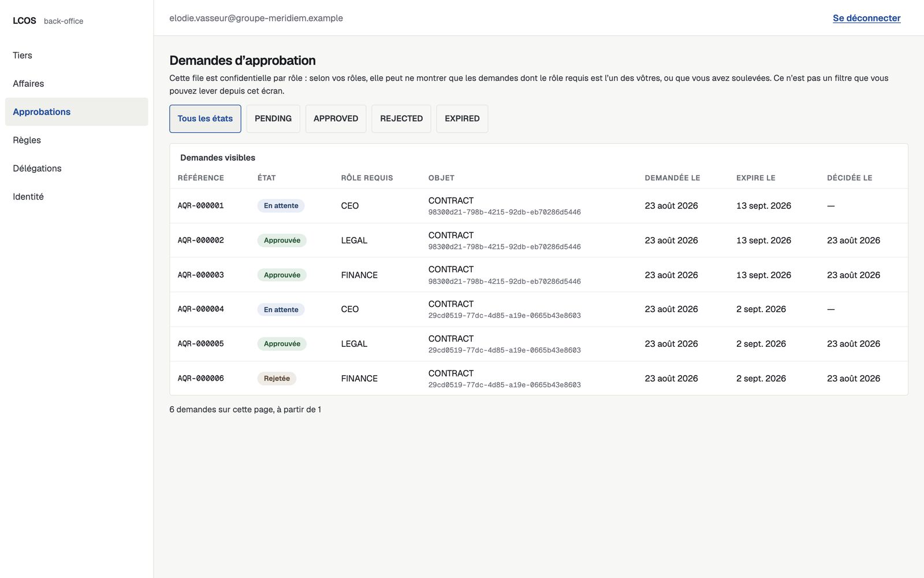Click the DEMANDÉE LE column header
The image size is (924, 578).
[672, 178]
